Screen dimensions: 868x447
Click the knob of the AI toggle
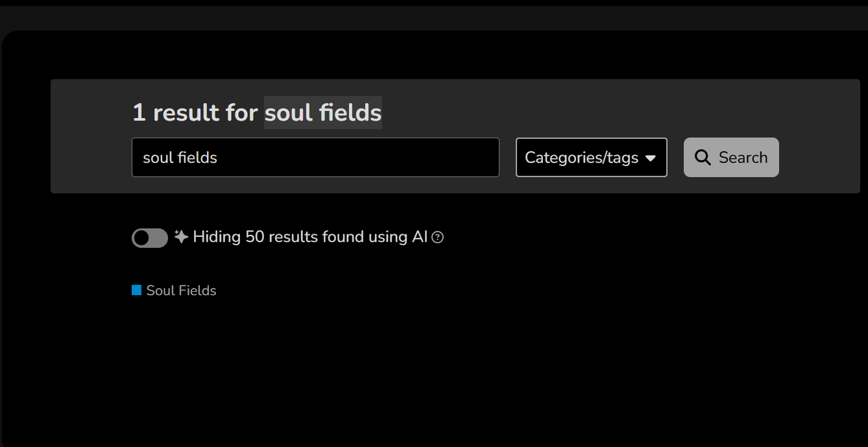[141, 238]
